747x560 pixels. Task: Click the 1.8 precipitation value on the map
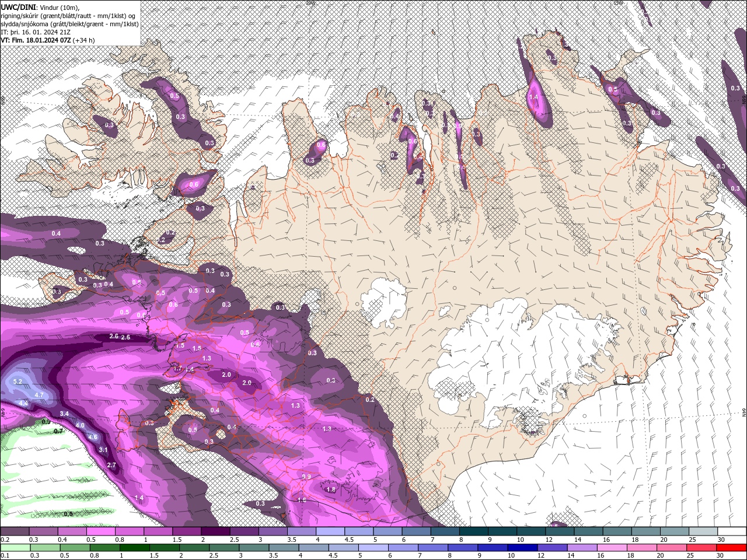coord(331,489)
